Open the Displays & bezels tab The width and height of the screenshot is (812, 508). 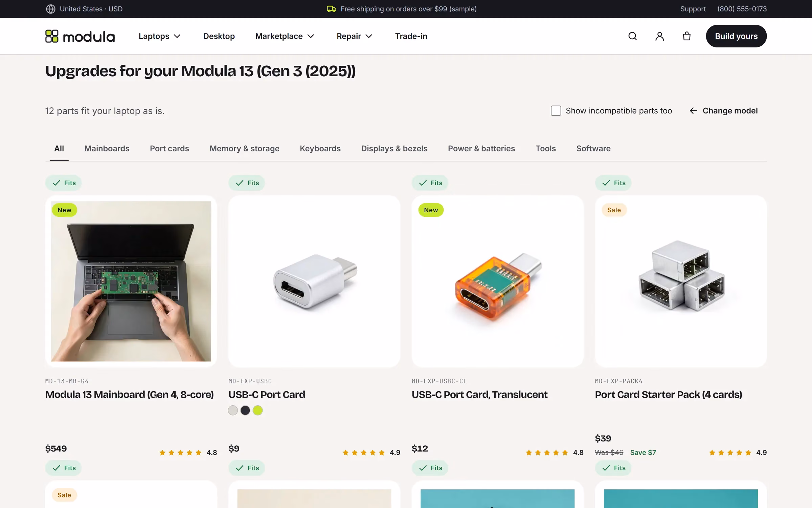394,148
